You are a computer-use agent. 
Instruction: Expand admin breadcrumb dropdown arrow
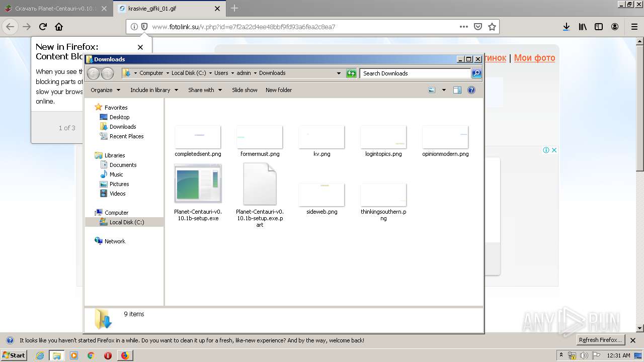point(255,73)
